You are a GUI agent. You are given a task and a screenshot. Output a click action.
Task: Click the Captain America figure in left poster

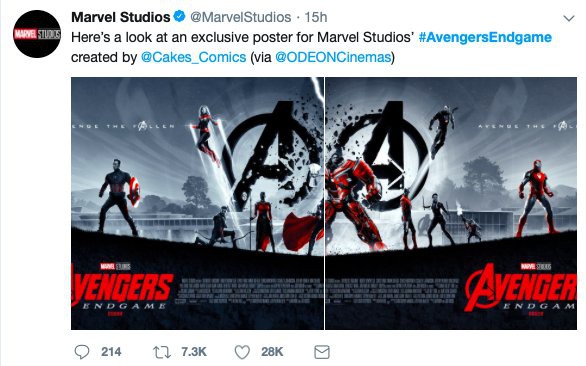click(x=120, y=197)
